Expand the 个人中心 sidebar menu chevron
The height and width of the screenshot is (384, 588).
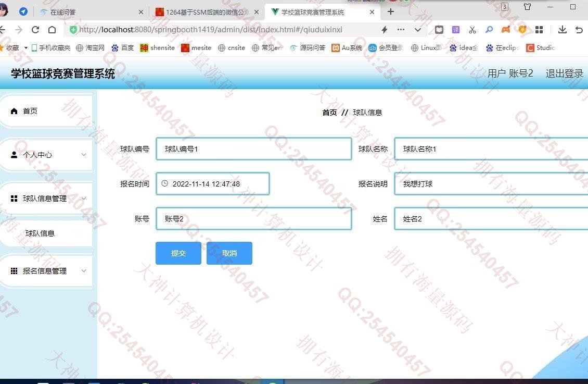(x=84, y=155)
